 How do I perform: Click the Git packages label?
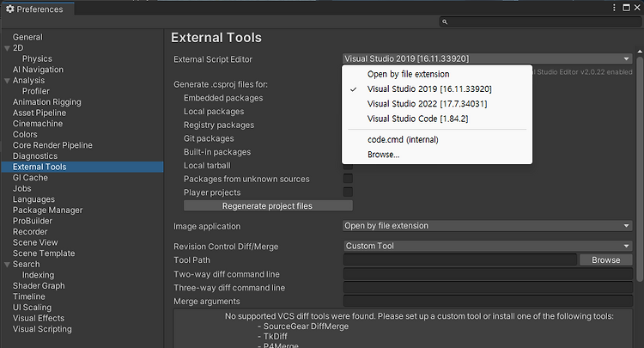pos(209,138)
